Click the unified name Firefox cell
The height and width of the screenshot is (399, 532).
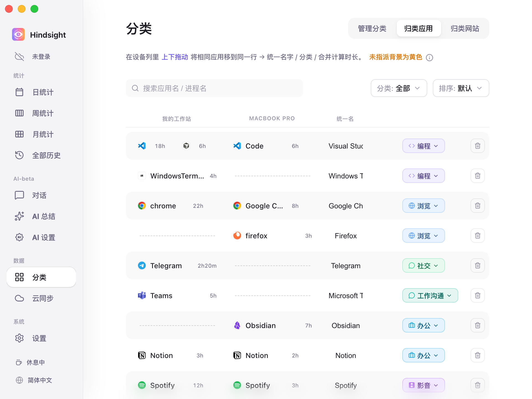pyautogui.click(x=346, y=236)
